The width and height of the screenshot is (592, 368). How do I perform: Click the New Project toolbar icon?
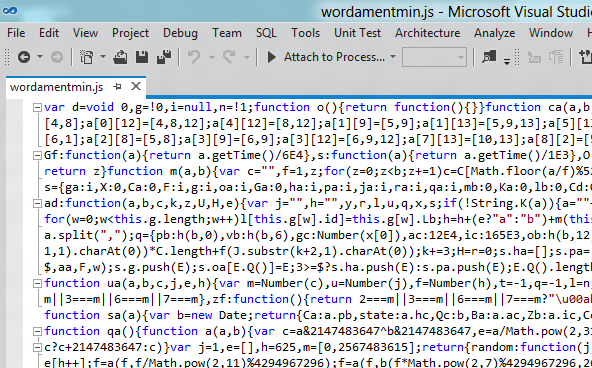tap(86, 57)
